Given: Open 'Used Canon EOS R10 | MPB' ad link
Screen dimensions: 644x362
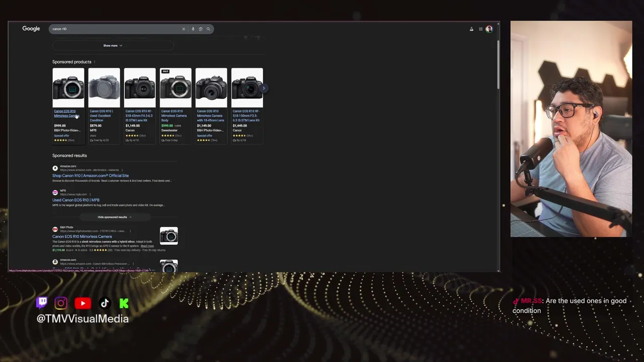Looking at the screenshot, I should click(76, 200).
